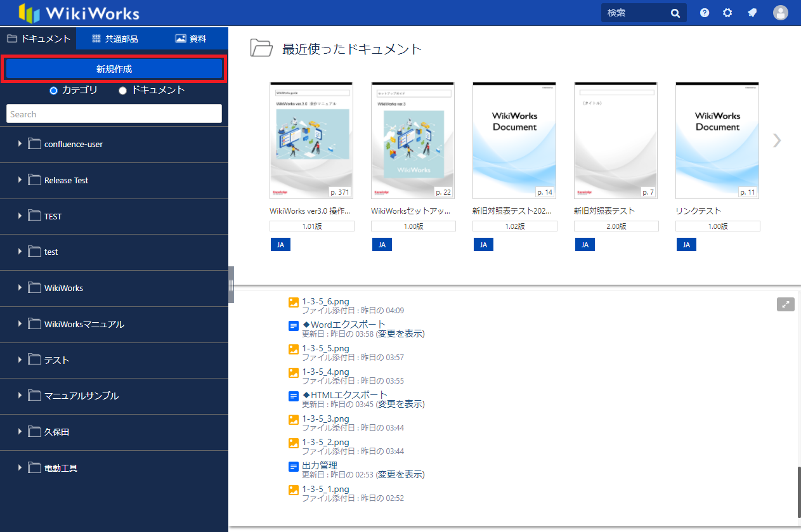
Task: Select the カテゴリ radio button
Action: point(53,91)
